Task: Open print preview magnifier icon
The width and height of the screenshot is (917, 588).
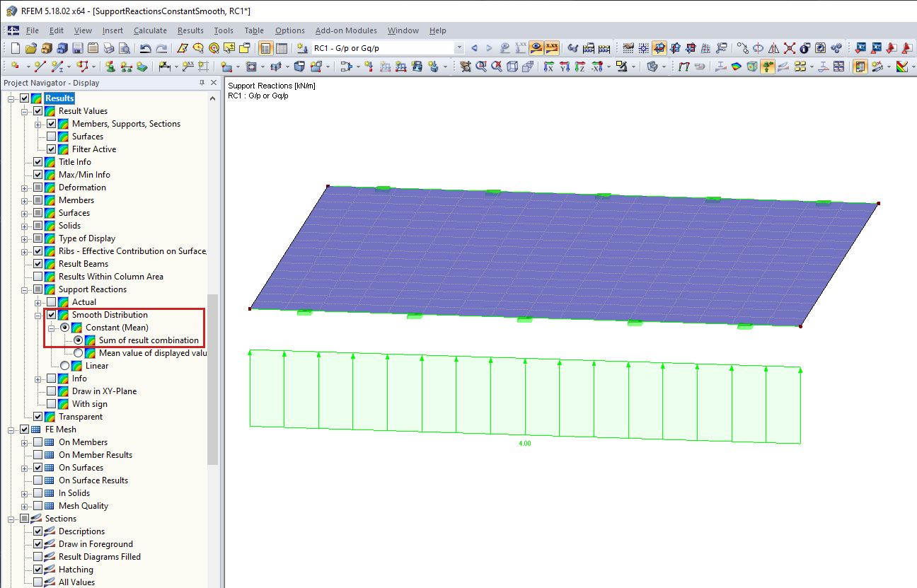Action: point(125,48)
